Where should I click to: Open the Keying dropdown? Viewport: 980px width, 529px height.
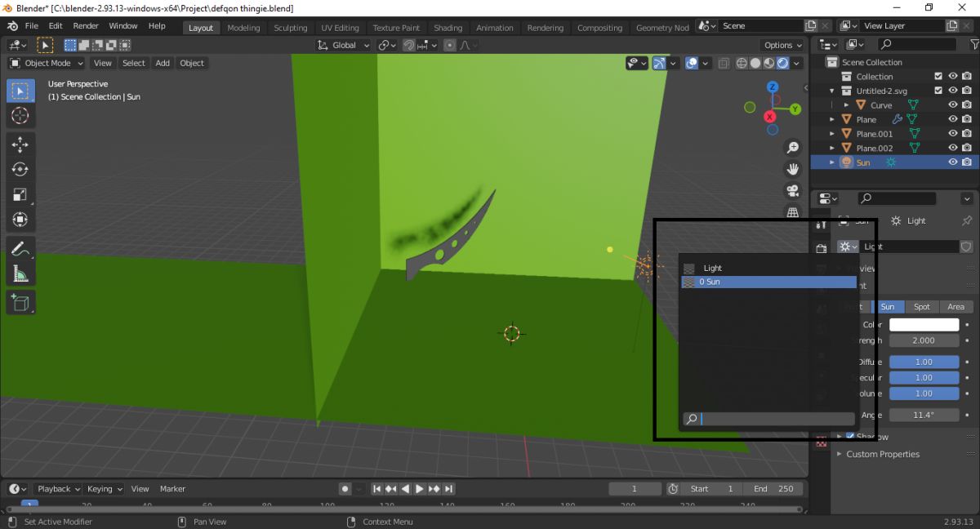click(104, 489)
